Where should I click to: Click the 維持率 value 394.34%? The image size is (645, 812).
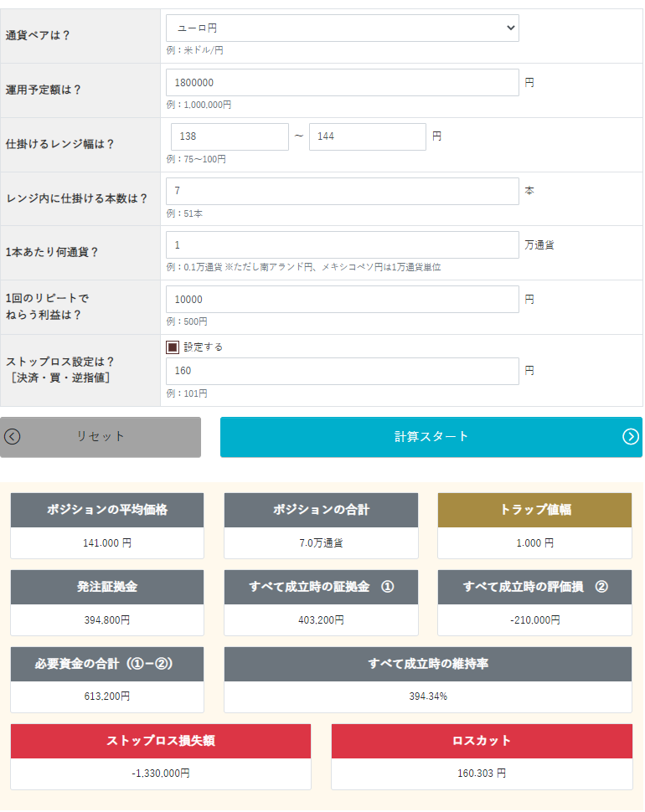pyautogui.click(x=428, y=696)
